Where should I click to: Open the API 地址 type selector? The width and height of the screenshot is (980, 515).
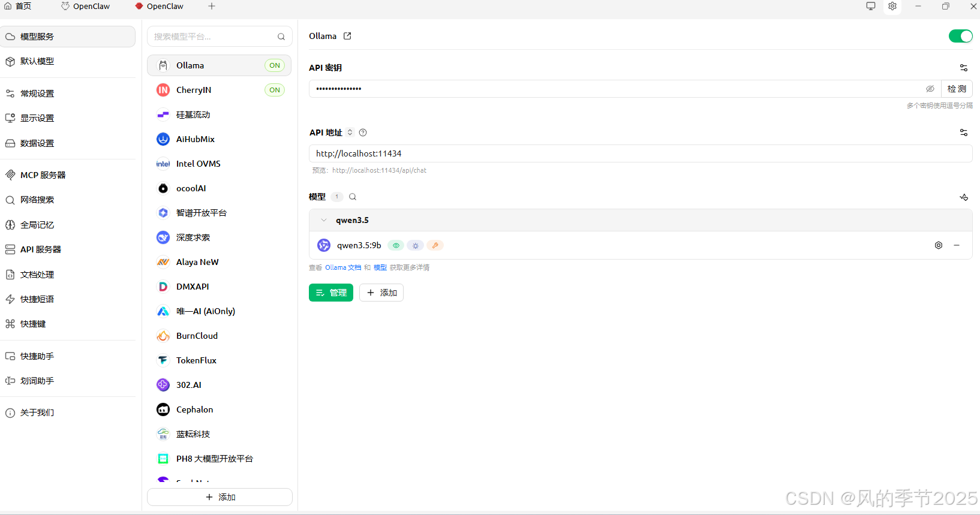350,132
